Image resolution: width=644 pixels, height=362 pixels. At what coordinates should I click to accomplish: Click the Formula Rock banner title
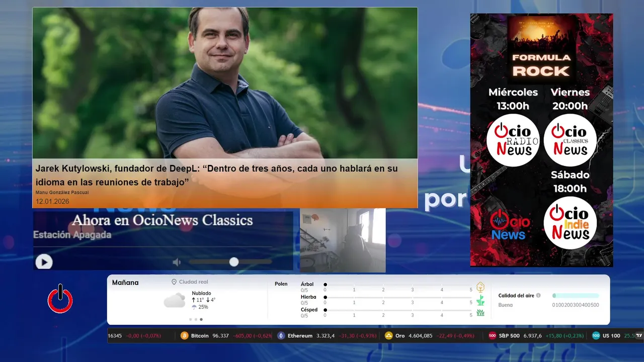[541, 66]
